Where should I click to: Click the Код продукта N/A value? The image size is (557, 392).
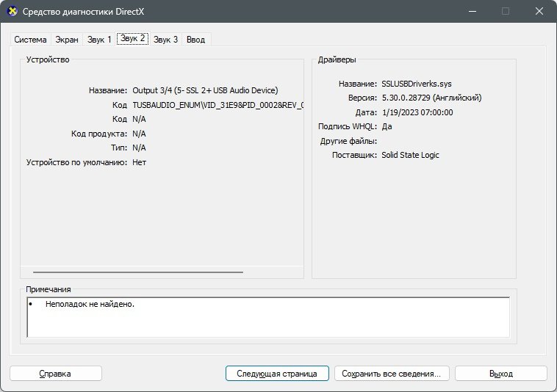(140, 134)
